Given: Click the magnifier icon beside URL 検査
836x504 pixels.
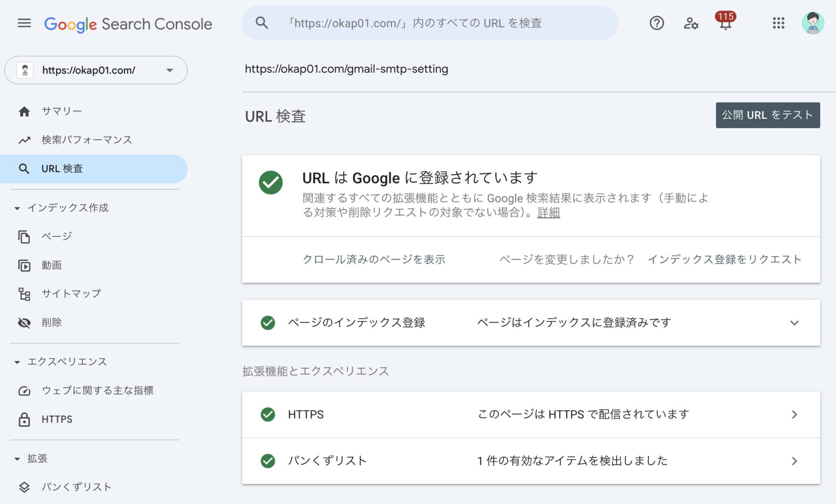Looking at the screenshot, I should coord(24,169).
